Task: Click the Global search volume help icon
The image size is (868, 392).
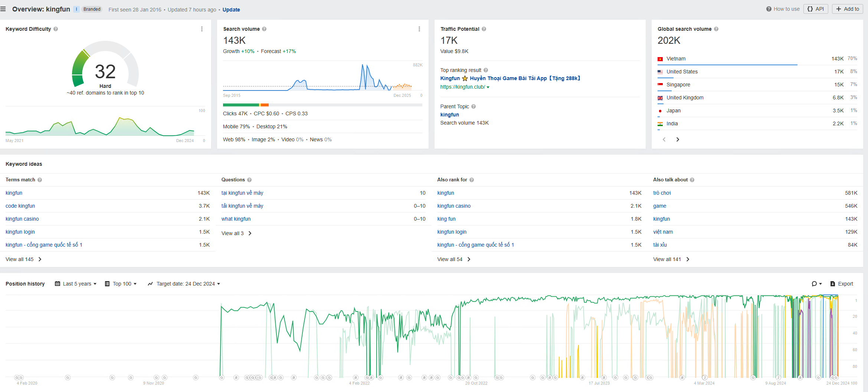Action: 716,29
